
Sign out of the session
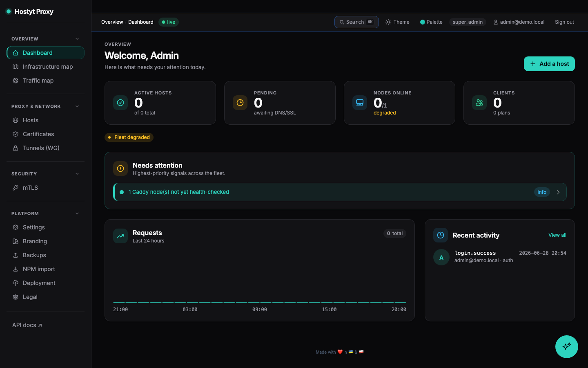click(x=564, y=22)
